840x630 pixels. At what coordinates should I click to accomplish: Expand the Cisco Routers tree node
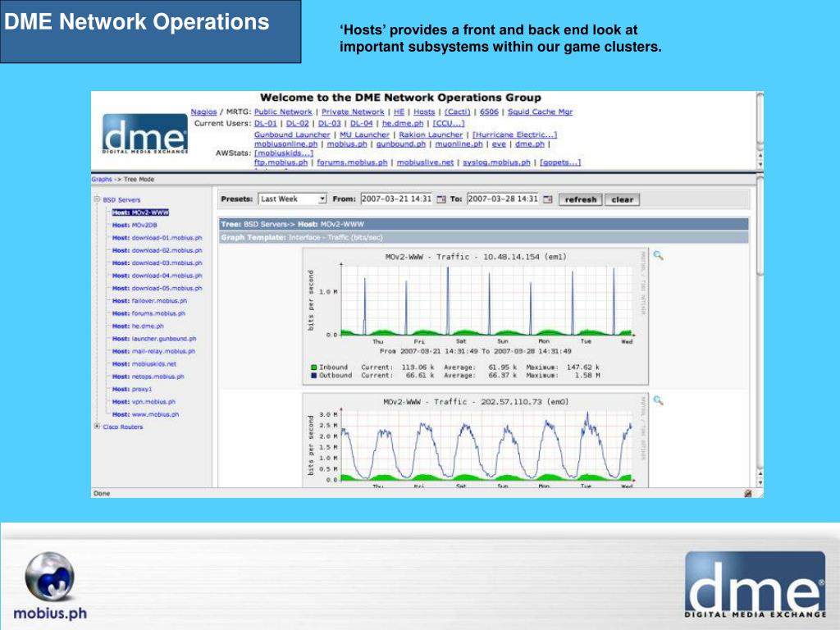pos(97,427)
